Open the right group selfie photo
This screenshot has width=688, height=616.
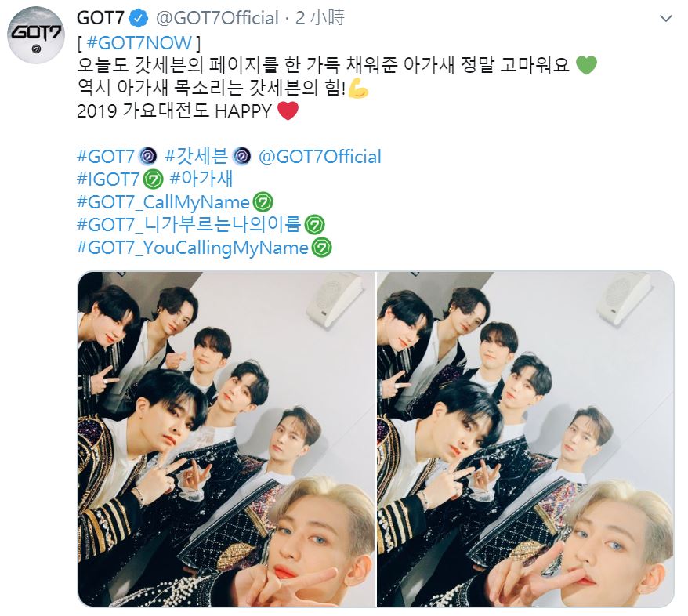click(x=525, y=439)
